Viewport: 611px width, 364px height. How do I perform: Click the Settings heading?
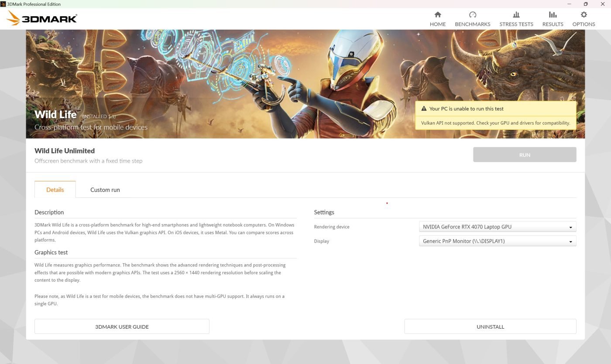324,212
